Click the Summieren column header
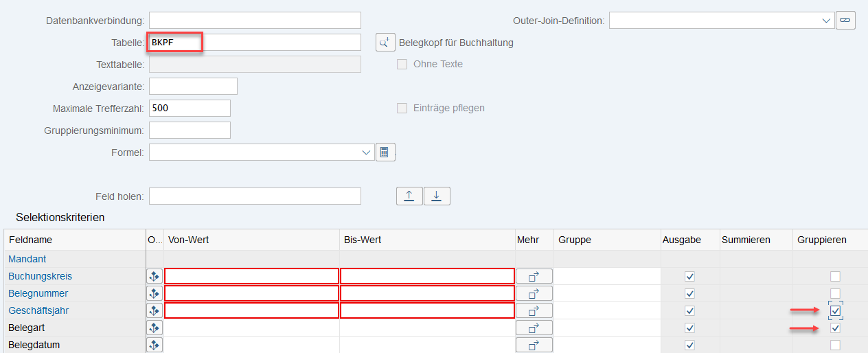This screenshot has height=353, width=868. (x=746, y=240)
